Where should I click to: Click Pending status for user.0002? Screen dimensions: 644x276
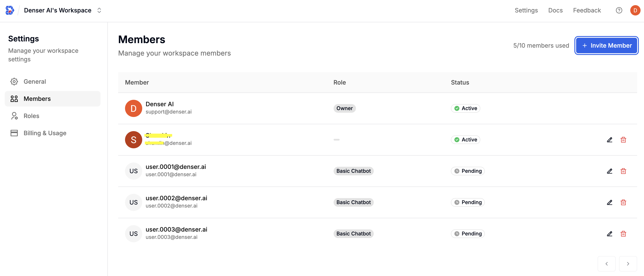coord(467,202)
